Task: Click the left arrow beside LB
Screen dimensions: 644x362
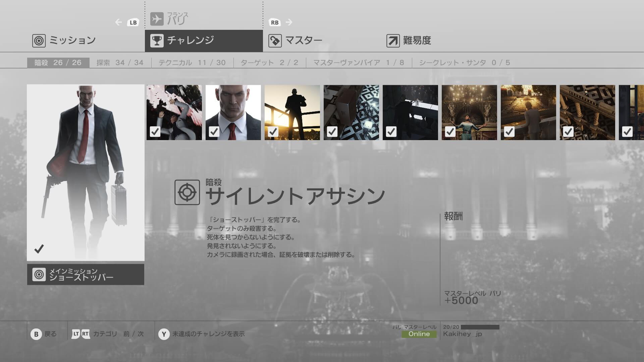Action: (x=118, y=22)
